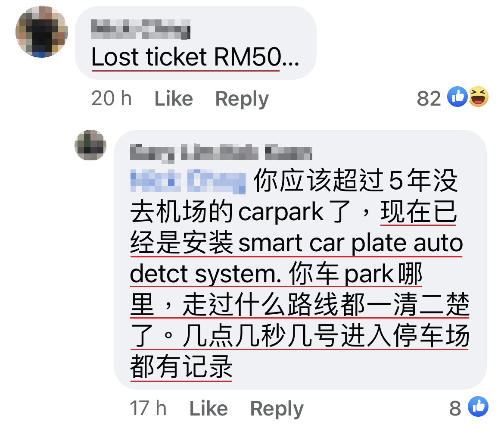The height and width of the screenshot is (425, 504).
Task: Click the laughing Haha reaction emoji
Action: 479,97
